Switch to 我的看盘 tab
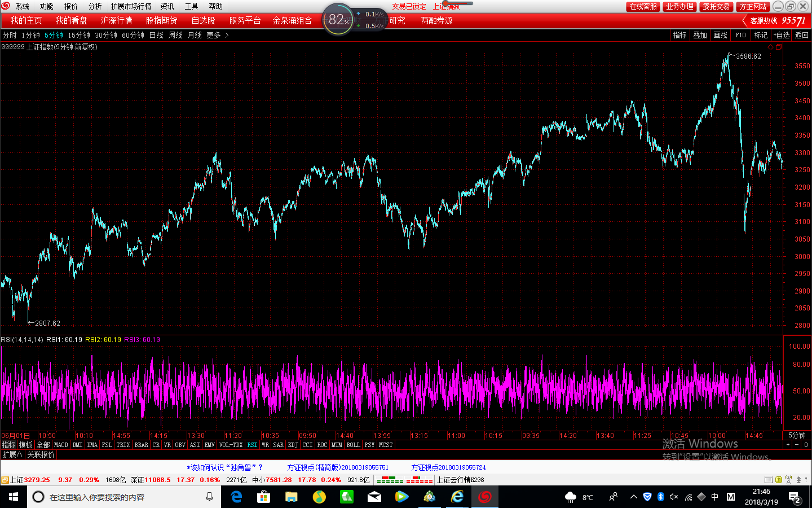812x508 pixels. pos(71,20)
